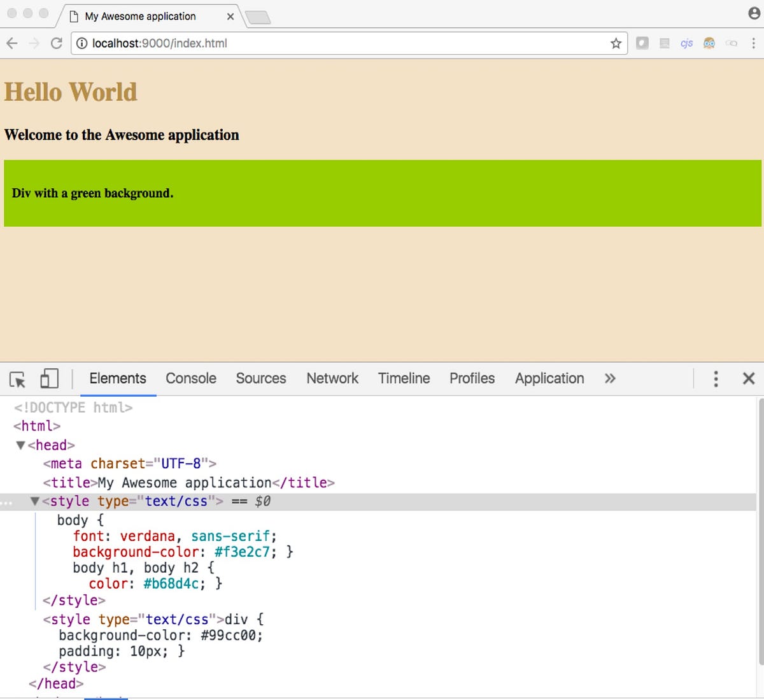
Task: Go back with the browser back arrow
Action: (x=11, y=43)
